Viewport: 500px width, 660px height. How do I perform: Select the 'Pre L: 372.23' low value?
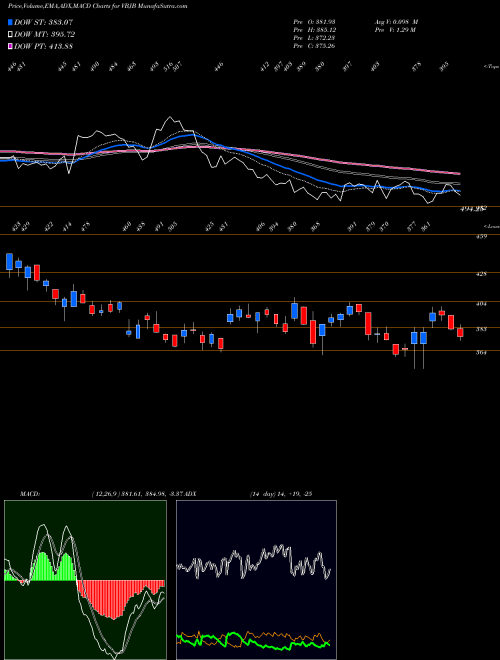click(314, 38)
